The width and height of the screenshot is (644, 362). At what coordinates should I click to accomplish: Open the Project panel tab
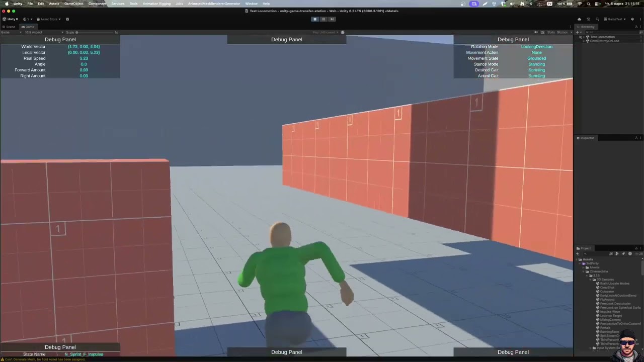[x=584, y=248]
